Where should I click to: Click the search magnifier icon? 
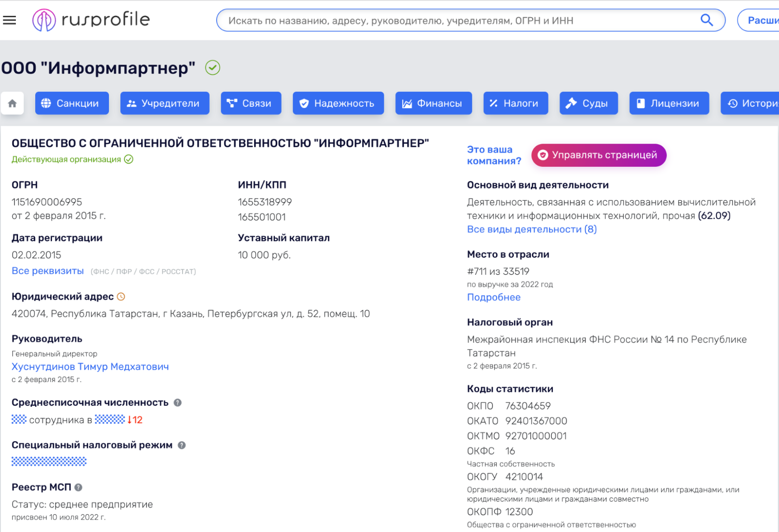click(707, 20)
